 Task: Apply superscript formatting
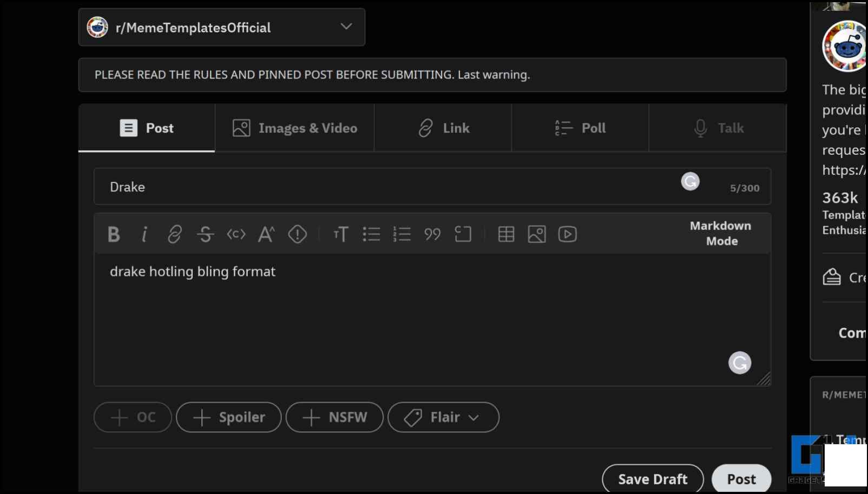click(x=266, y=234)
